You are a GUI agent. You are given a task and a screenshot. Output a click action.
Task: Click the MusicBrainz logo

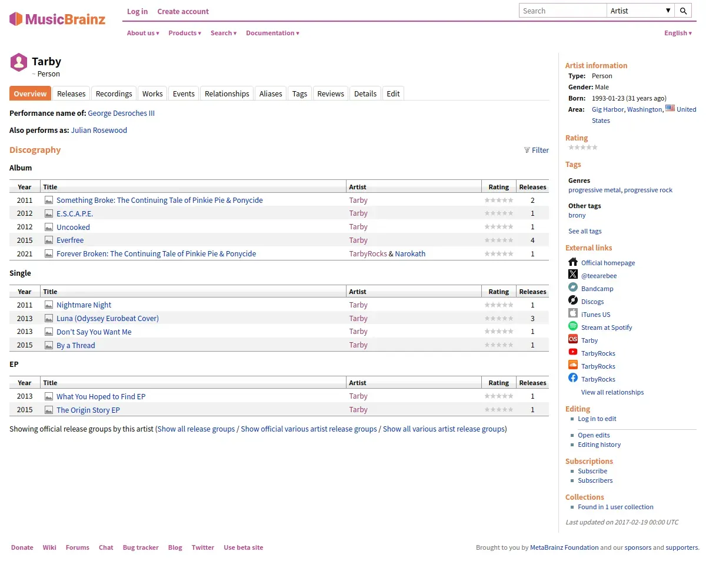(58, 19)
